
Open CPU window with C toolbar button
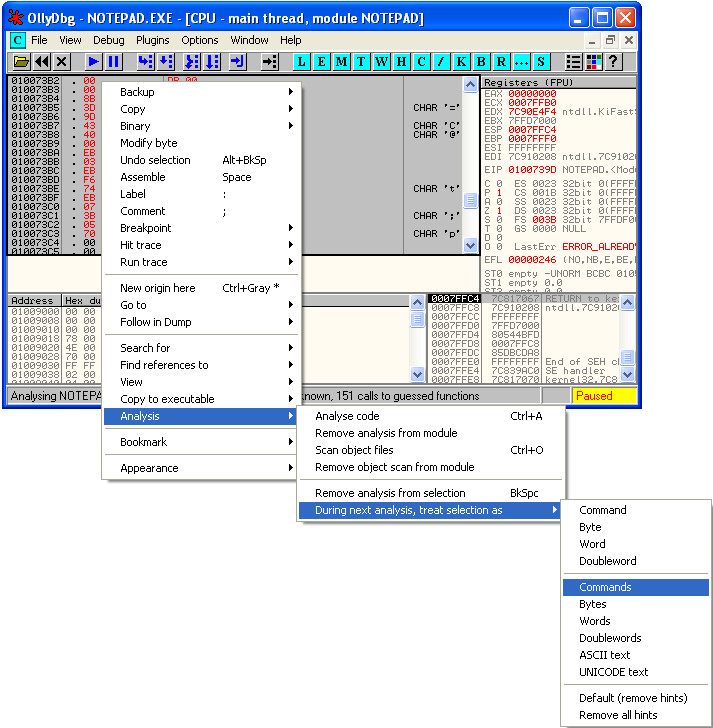click(x=421, y=61)
